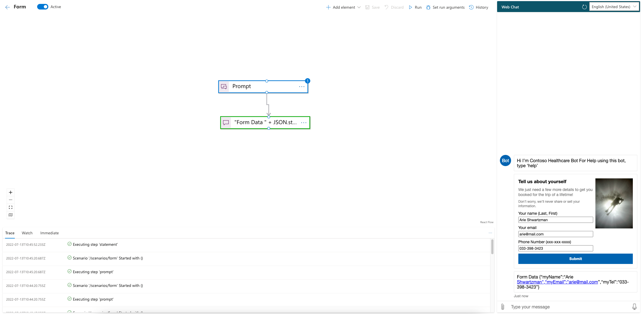Toggle the Active scenario switch
This screenshot has width=644, height=314.
click(42, 7)
